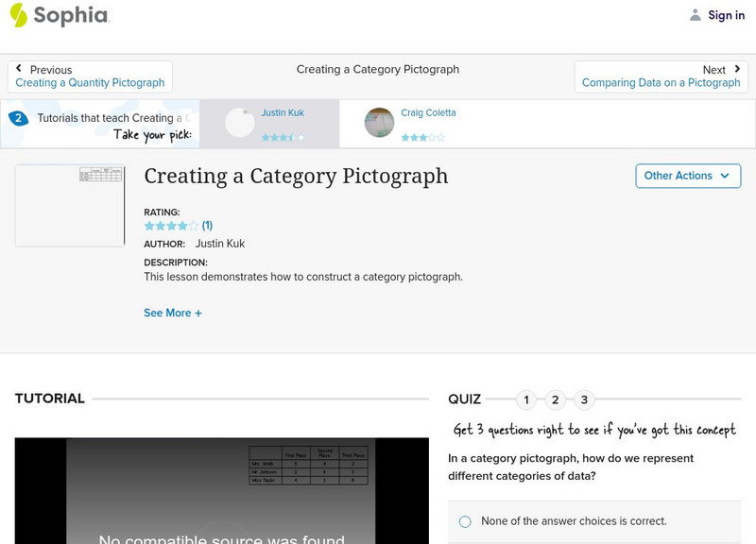Expand the description via See More
The height and width of the screenshot is (544, 756).
point(173,313)
